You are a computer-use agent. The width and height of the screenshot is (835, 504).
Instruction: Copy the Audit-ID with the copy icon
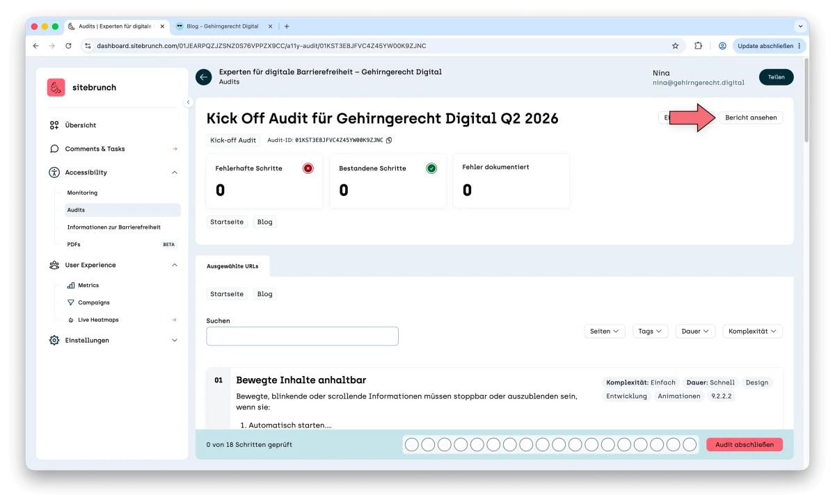[389, 140]
